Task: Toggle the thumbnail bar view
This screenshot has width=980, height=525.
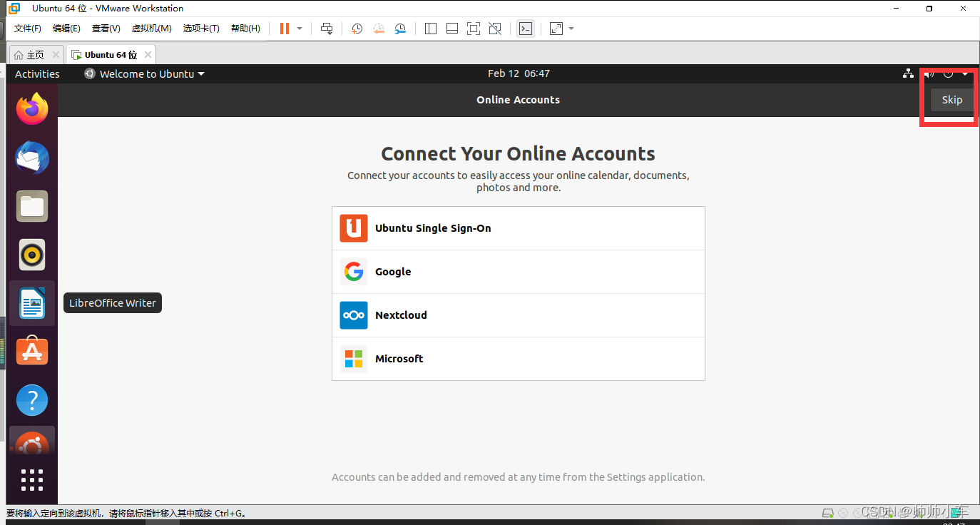Action: [452, 29]
